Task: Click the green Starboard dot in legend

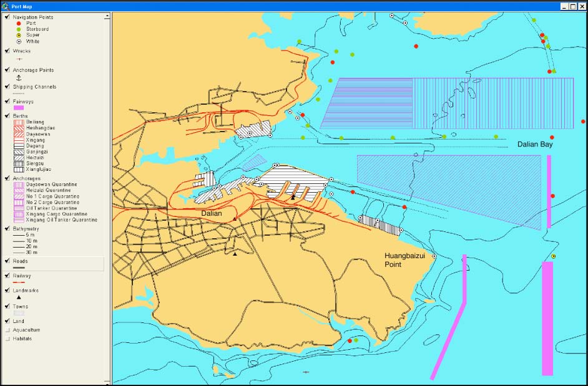Action: point(19,29)
